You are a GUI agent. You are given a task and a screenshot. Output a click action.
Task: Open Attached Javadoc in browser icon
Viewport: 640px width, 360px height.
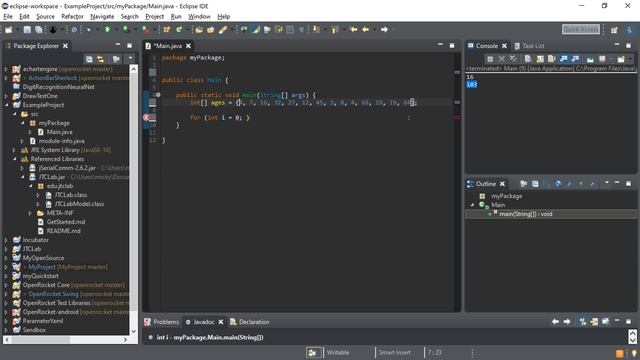(x=605, y=322)
